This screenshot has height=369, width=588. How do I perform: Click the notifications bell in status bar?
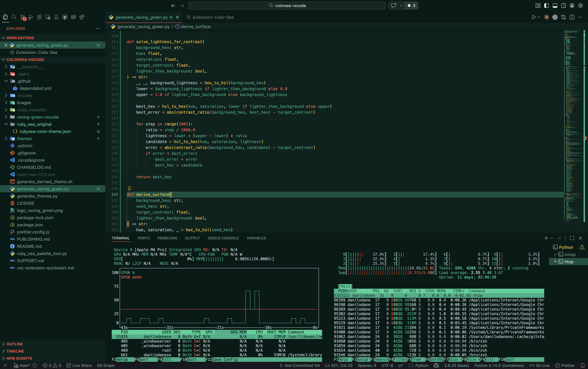(583, 365)
